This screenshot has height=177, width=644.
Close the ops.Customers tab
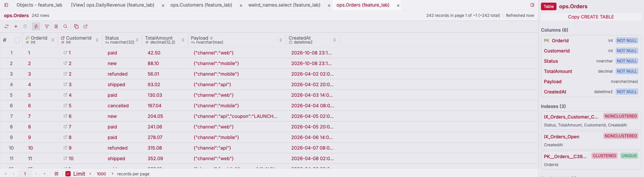[x=241, y=6]
